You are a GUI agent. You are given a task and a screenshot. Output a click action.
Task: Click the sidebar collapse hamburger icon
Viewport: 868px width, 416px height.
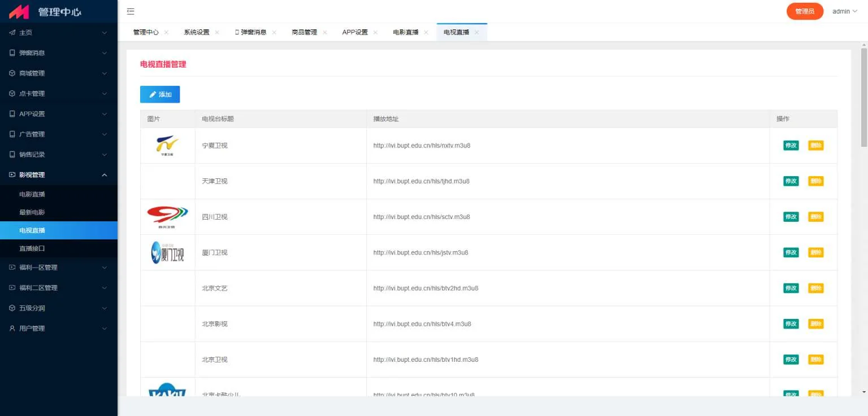coord(131,11)
